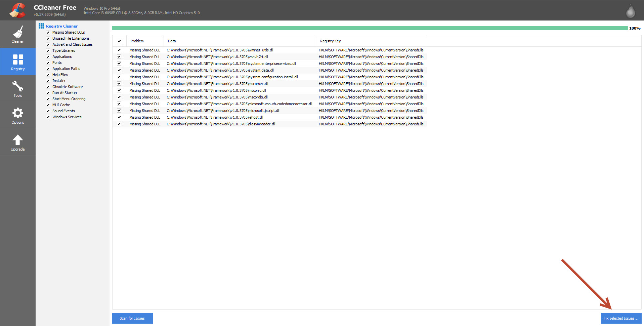Image resolution: width=644 pixels, height=326 pixels.
Task: Select the microsoft.jscript.dll data path
Action: click(x=223, y=111)
